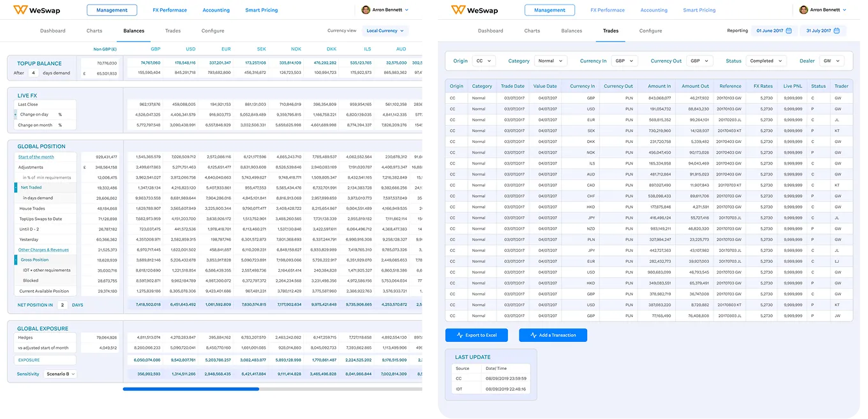Click the horizontal scrollbar under balances table
This screenshot has height=419, width=868.
pos(191,388)
